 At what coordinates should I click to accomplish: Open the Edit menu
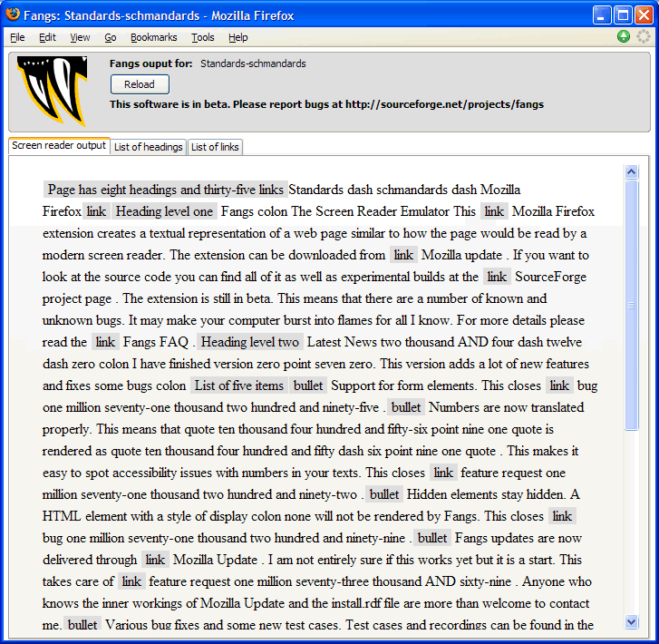47,37
